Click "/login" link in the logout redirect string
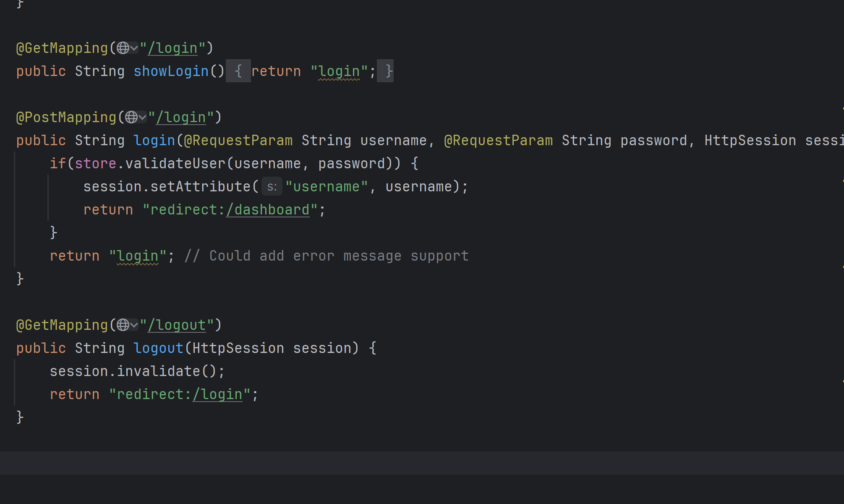844x504 pixels. coord(217,394)
